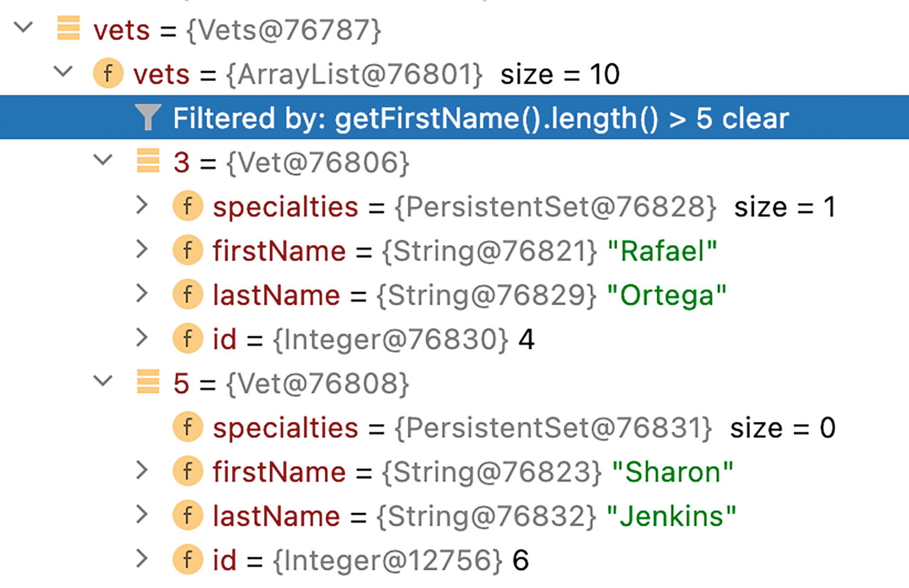Expand the lastName "Ortega" string node
This screenshot has width=909, height=588.
point(142,294)
